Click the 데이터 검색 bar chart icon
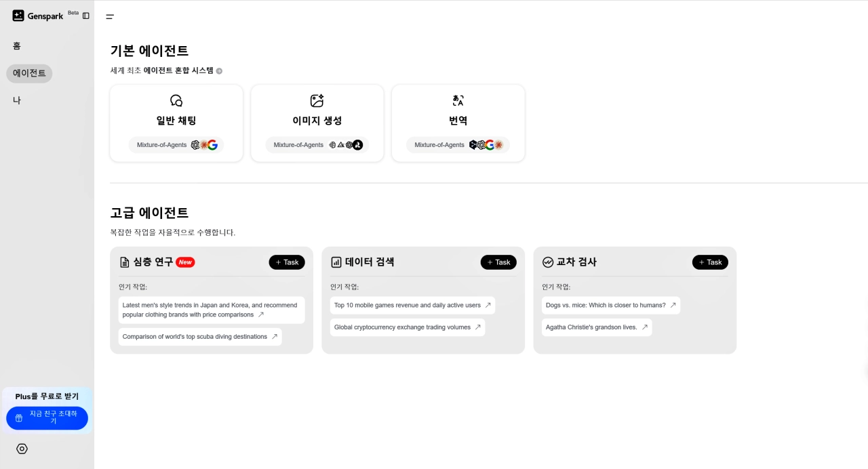 coord(337,262)
